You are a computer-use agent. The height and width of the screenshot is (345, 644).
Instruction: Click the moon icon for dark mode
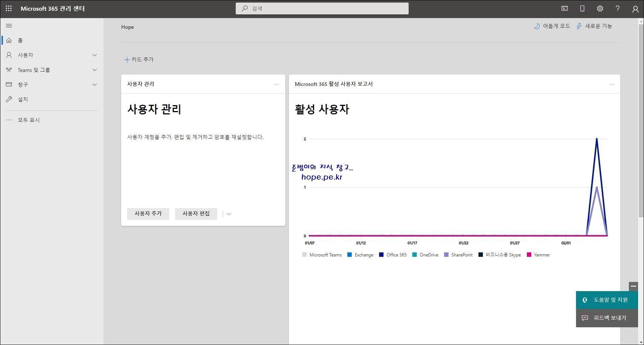pyautogui.click(x=537, y=26)
